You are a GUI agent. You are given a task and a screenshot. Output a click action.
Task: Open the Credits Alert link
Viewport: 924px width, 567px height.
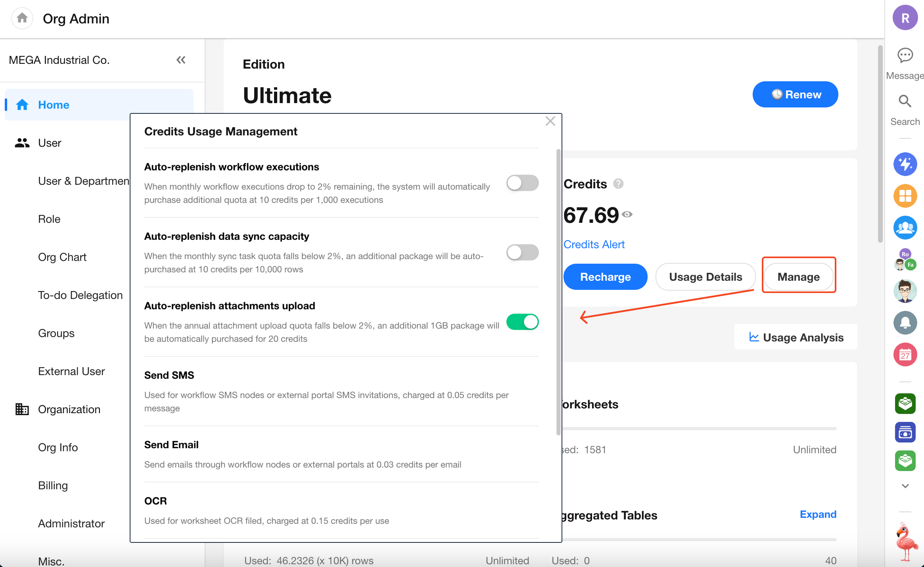click(594, 245)
